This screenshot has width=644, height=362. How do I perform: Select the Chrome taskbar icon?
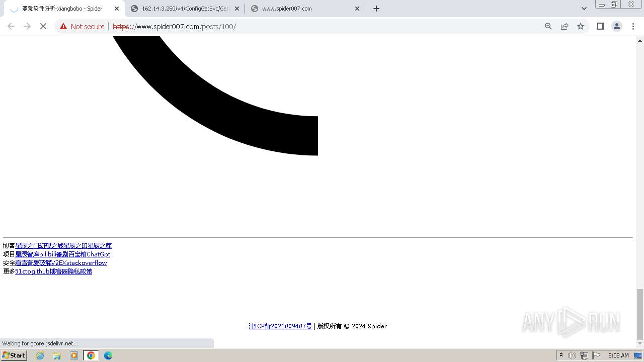pos(91,355)
